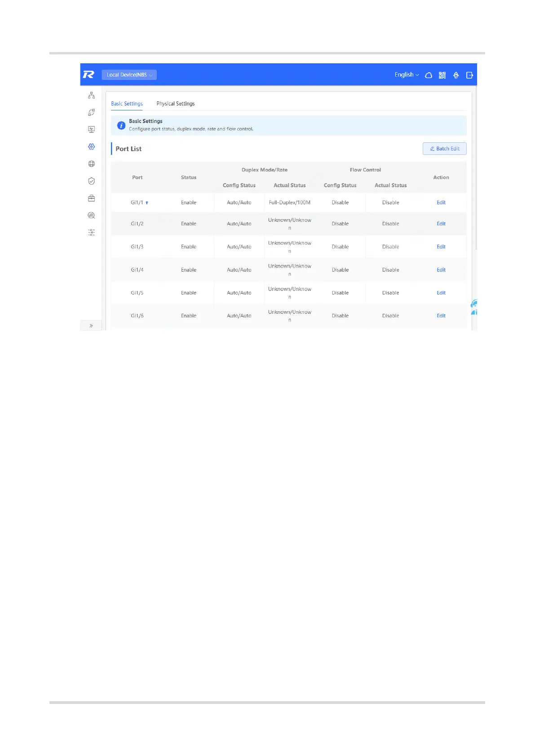Viewport: 535px width, 756px height.
Task: Click Edit for port Gi1/5
Action: 441,293
